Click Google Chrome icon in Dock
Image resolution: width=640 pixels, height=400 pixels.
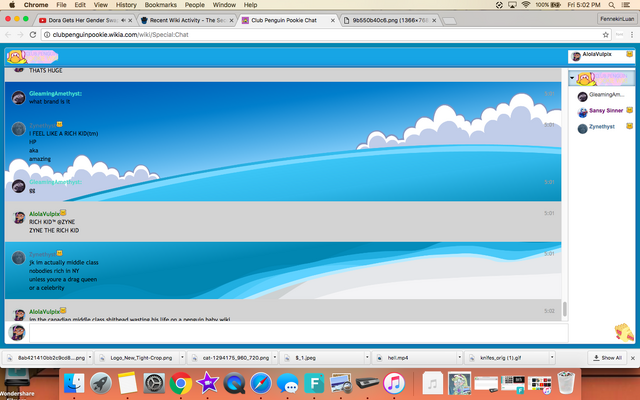[181, 383]
